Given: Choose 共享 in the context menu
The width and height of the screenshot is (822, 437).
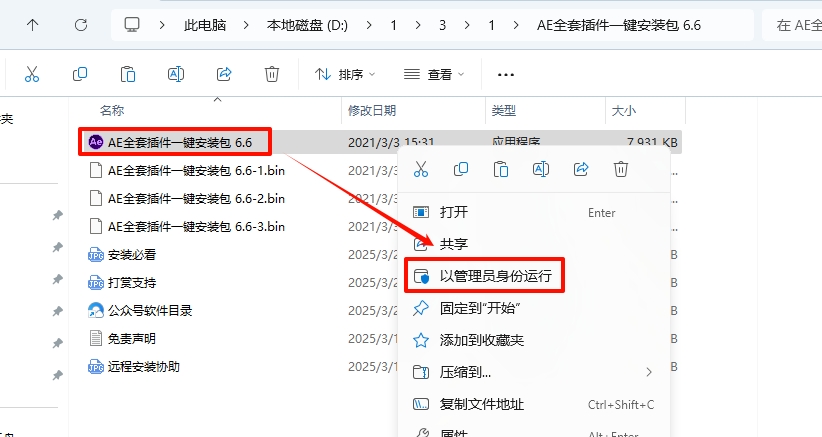Looking at the screenshot, I should click(x=534, y=244).
